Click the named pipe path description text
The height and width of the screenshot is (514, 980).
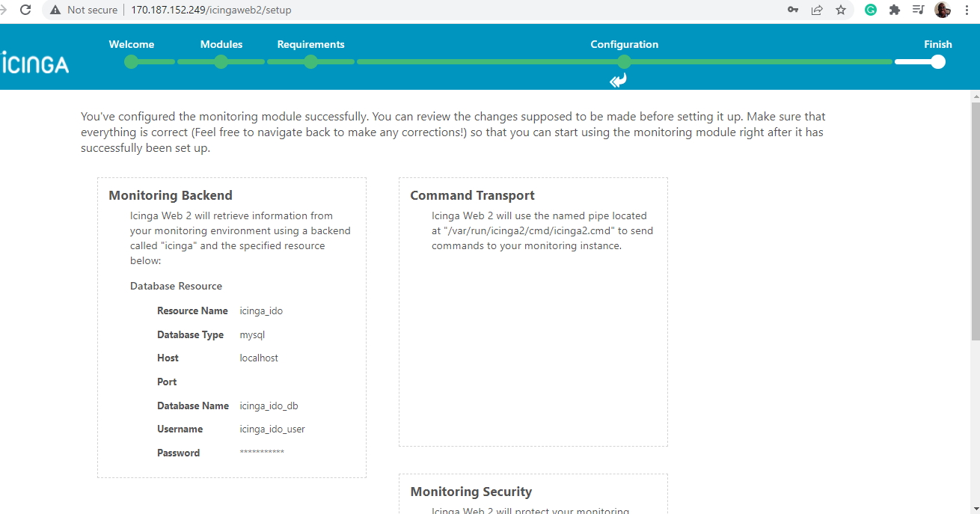pyautogui.click(x=542, y=230)
